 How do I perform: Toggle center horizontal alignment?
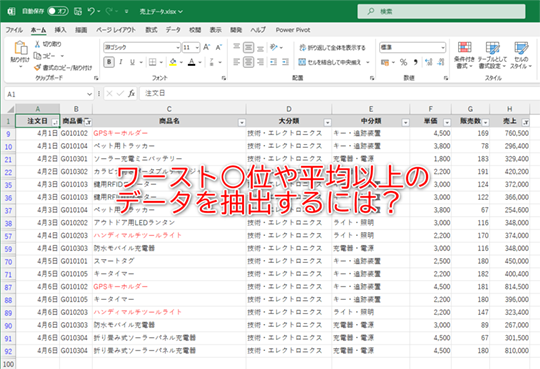click(248, 62)
